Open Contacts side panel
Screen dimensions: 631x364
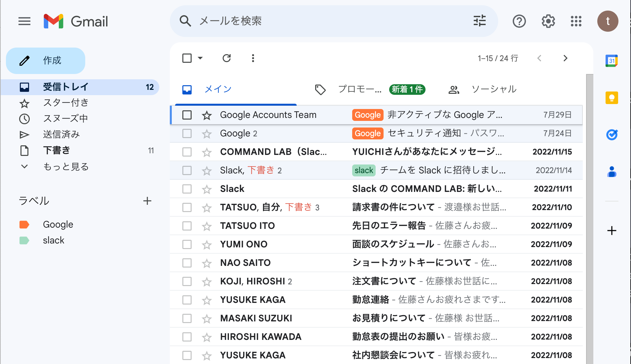612,172
